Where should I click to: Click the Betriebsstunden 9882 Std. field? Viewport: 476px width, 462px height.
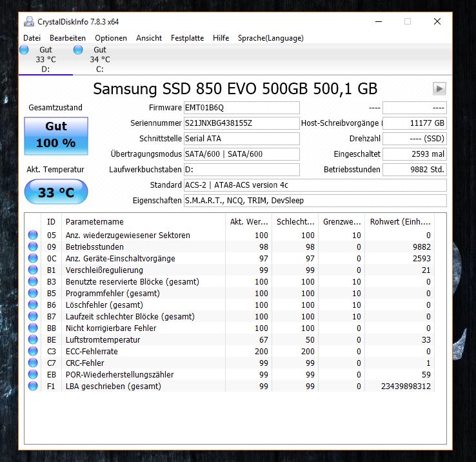pos(415,170)
